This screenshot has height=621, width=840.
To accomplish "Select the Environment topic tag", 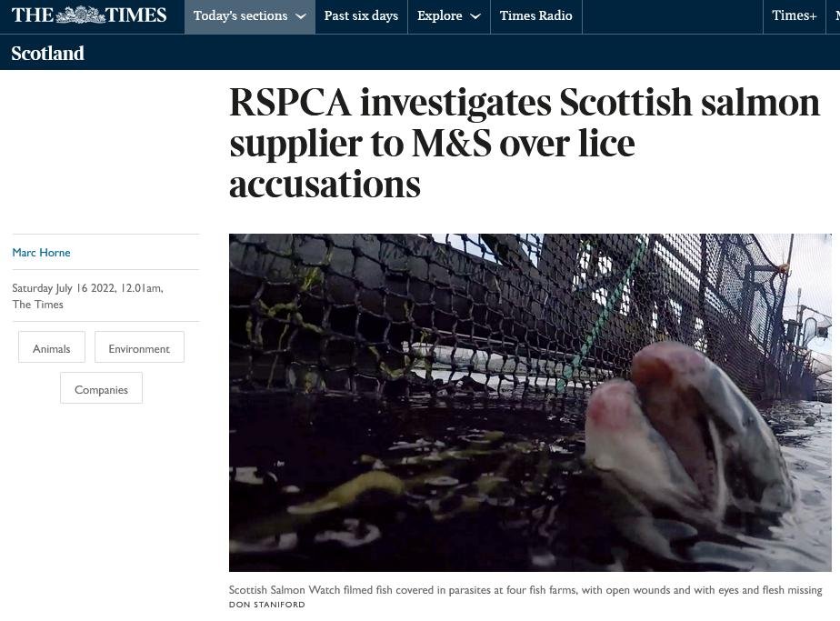I will tap(139, 346).
